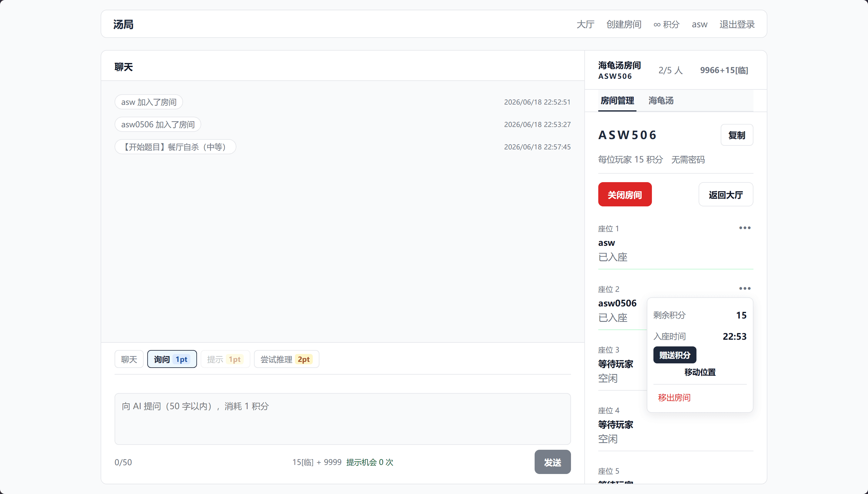Image resolution: width=868 pixels, height=494 pixels.
Task: Open seat 2 options menu for asw0506
Action: (745, 289)
